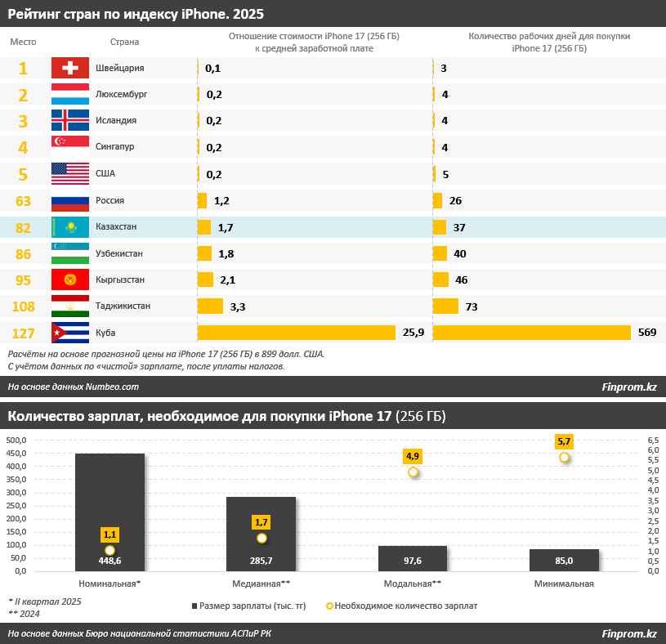Click the USA flag icon

tap(70, 174)
